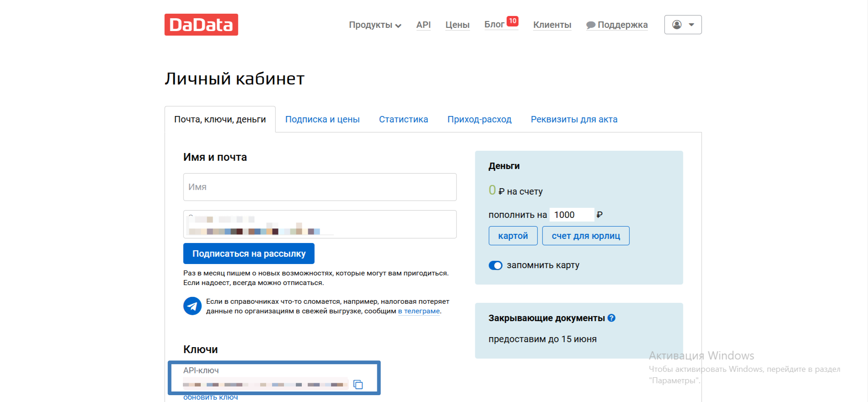Click the help question mark beside Закрывающие документы
868x402 pixels.
[611, 318]
